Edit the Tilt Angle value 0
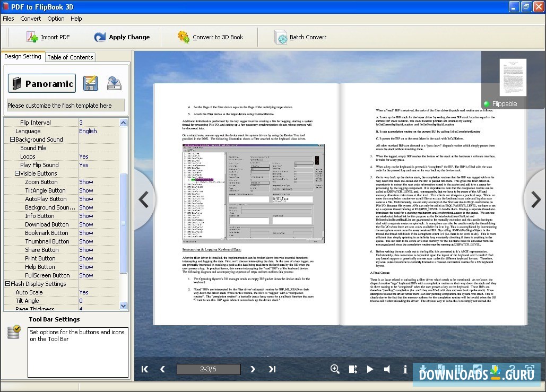The width and height of the screenshot is (546, 392). click(x=99, y=301)
